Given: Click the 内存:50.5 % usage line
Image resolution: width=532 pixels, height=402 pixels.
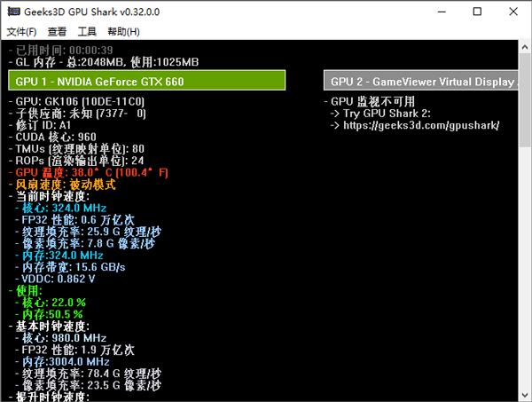Looking at the screenshot, I should 50,314.
